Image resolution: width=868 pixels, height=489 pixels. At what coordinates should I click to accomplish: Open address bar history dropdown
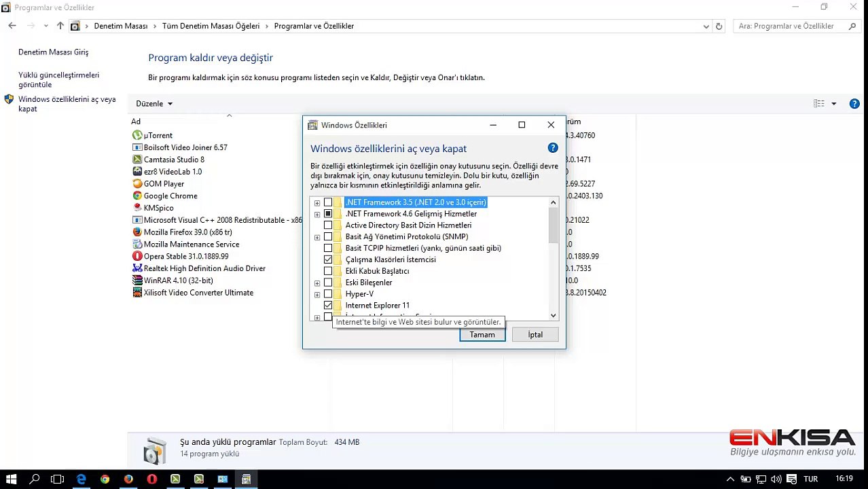tap(706, 26)
